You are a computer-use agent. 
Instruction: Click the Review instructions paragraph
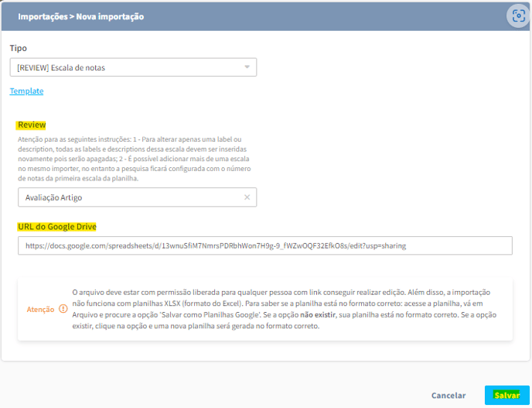pyautogui.click(x=135, y=159)
